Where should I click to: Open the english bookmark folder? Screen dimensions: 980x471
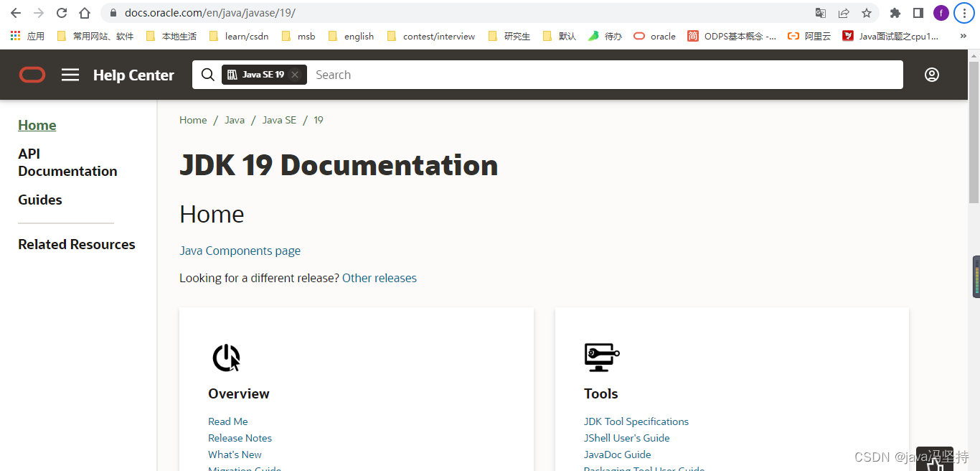tap(350, 36)
